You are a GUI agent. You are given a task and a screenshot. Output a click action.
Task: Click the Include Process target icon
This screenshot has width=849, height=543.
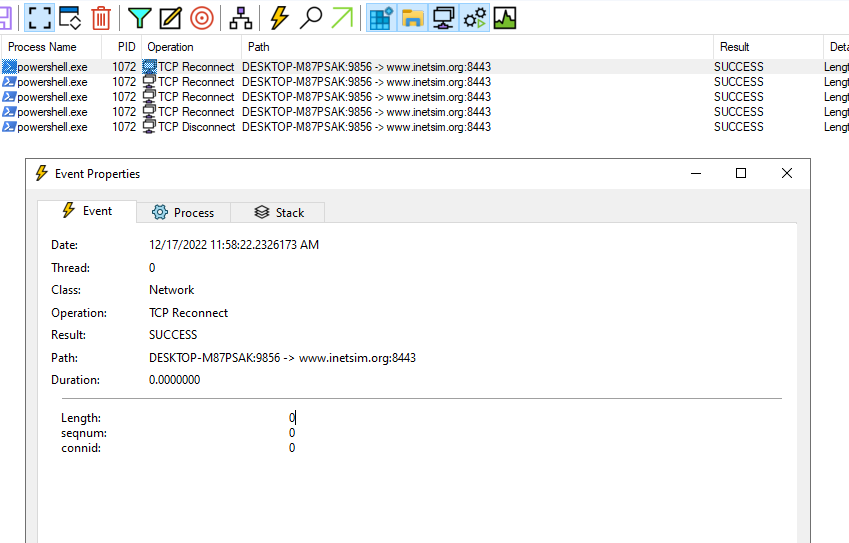202,17
